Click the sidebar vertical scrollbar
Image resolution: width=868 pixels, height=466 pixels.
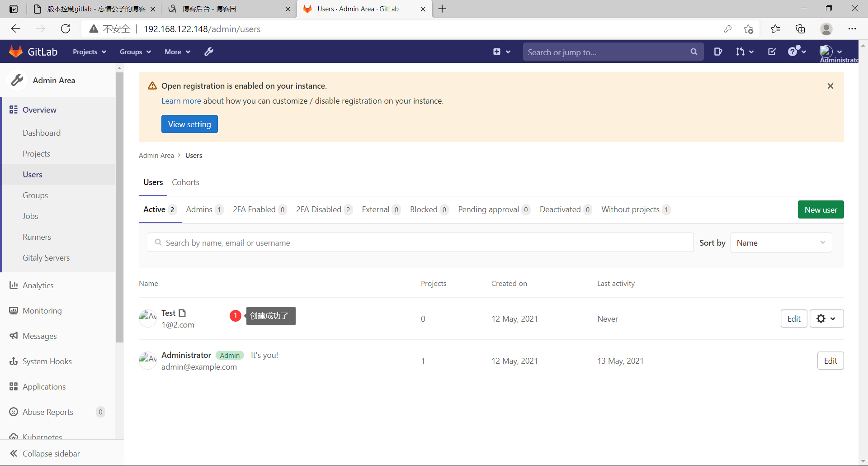pyautogui.click(x=119, y=207)
